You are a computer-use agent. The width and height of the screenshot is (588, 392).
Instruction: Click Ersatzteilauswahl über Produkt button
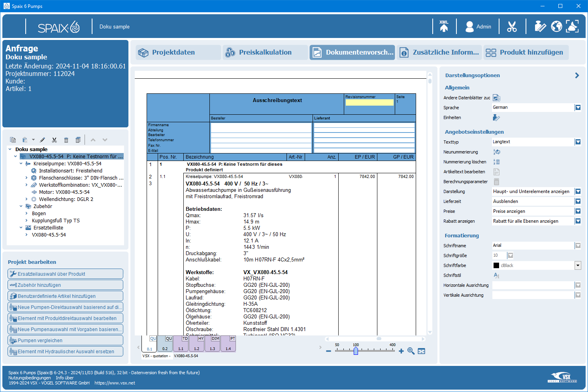[x=65, y=274]
